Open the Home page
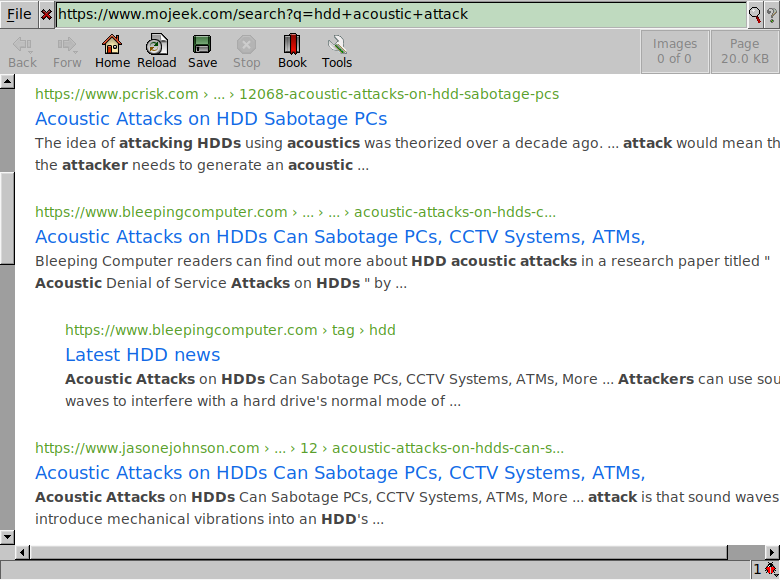Viewport: 780px width, 580px height. point(112,52)
